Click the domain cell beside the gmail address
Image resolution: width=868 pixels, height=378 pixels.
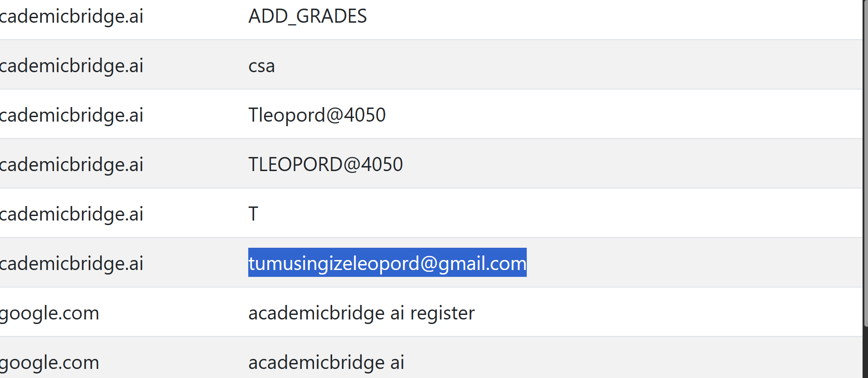[72, 263]
